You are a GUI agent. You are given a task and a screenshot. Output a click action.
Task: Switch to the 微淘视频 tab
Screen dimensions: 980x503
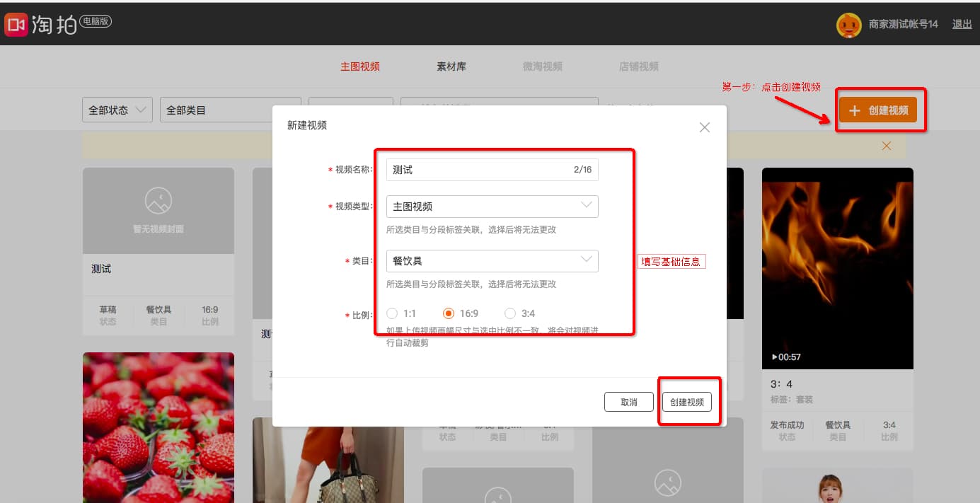[543, 67]
